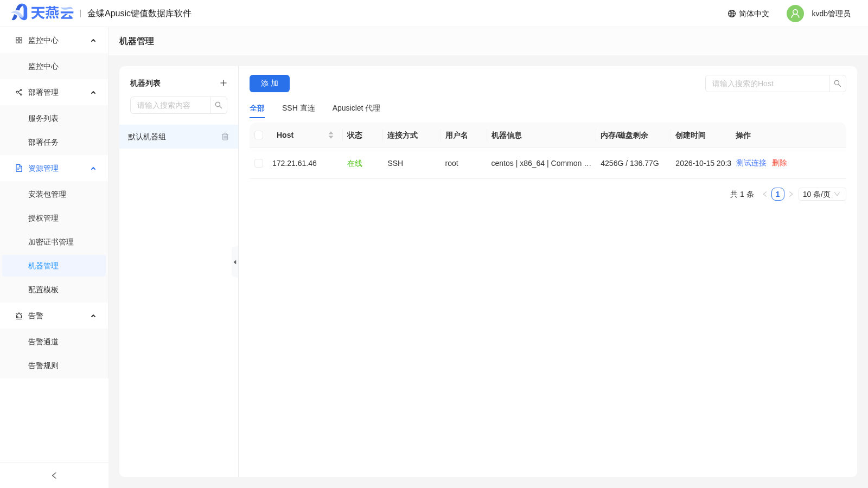Click the 告警 alarm icon
868x488 pixels.
click(x=19, y=316)
